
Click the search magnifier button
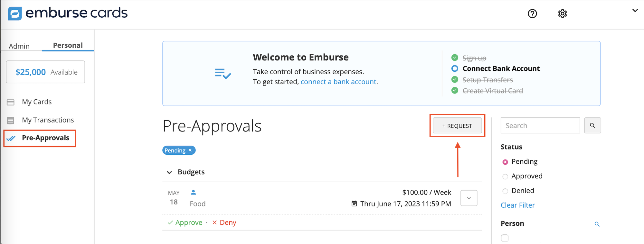coord(592,125)
